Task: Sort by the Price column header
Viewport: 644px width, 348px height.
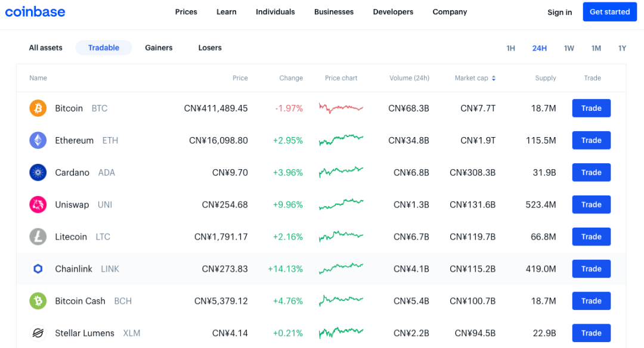Action: [240, 78]
